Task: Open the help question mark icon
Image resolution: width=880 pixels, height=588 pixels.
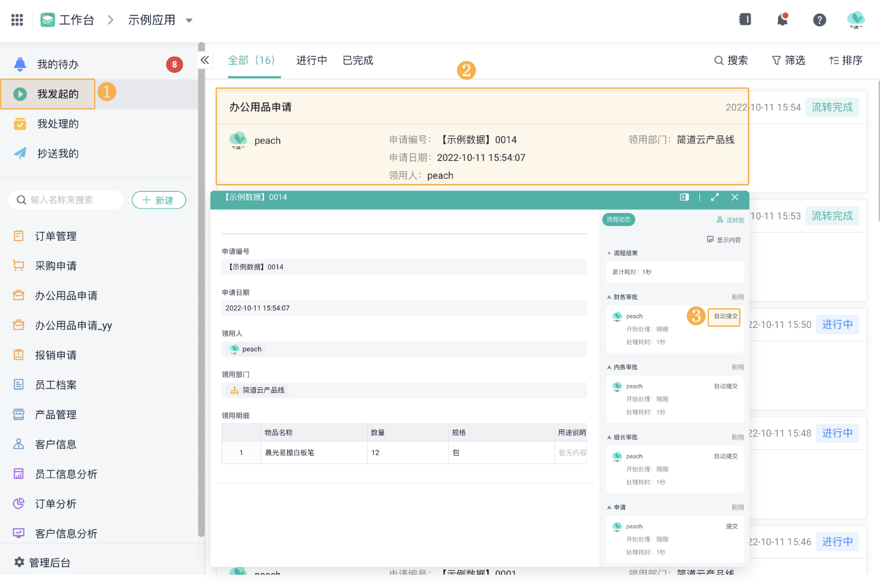Action: click(819, 20)
